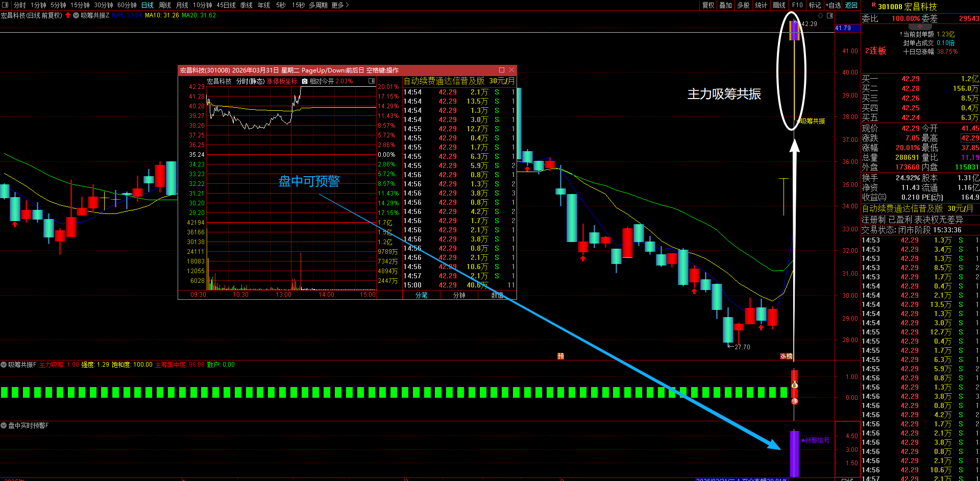The height and width of the screenshot is (481, 980).
Task: Open the 画线 drawing tools
Action: coord(779,5)
